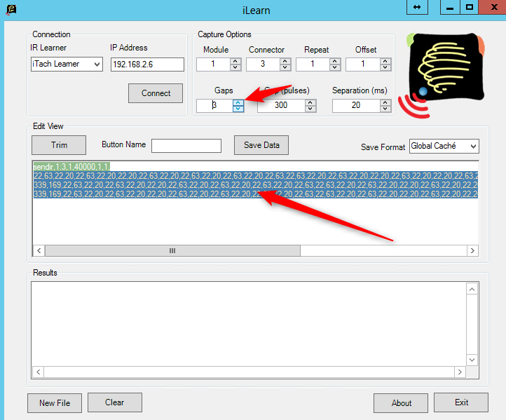Click the Edit View left scroll arrow
This screenshot has height=420, width=506.
pos(39,250)
